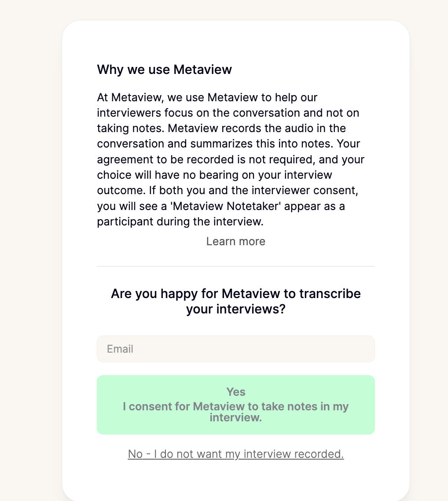Click the bold "Yes" label in green button

pyautogui.click(x=235, y=392)
